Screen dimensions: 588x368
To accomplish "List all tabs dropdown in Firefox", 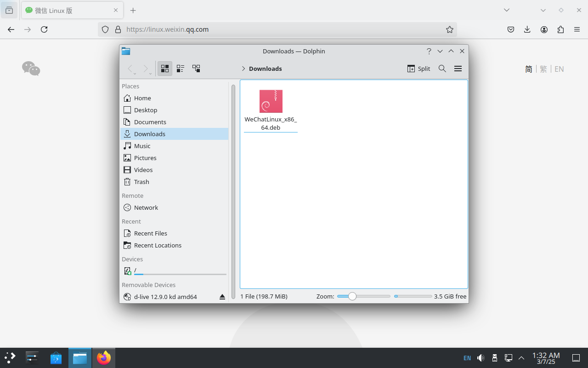I will point(507,10).
